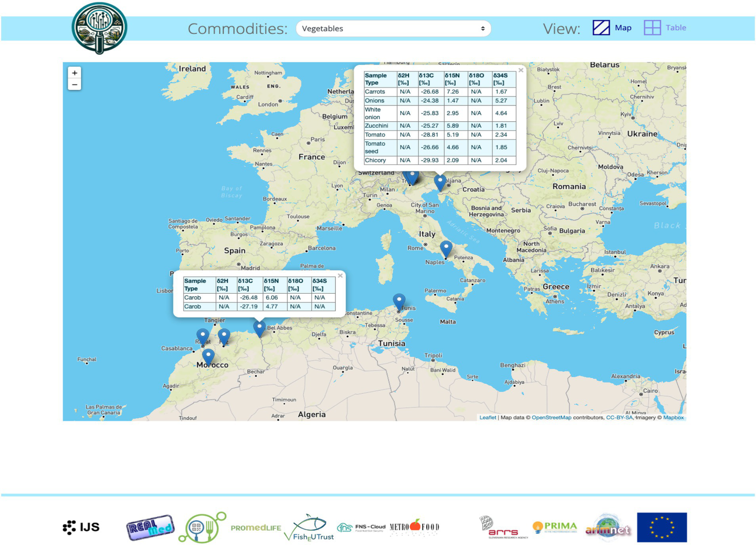Close the Carob sample popup
This screenshot has height=545, width=756.
coord(340,275)
